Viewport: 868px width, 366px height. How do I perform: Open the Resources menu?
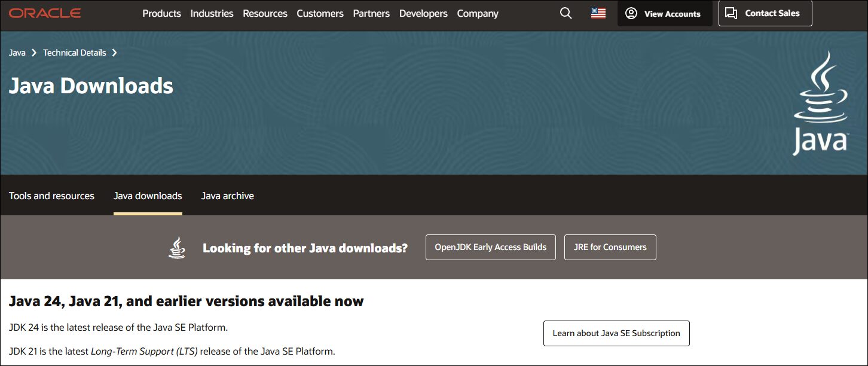265,13
